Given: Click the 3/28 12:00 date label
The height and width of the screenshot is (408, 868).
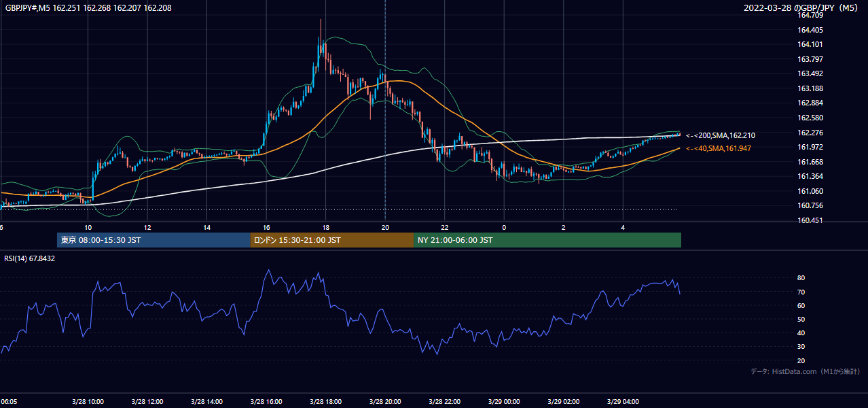Looking at the screenshot, I should point(148,402).
